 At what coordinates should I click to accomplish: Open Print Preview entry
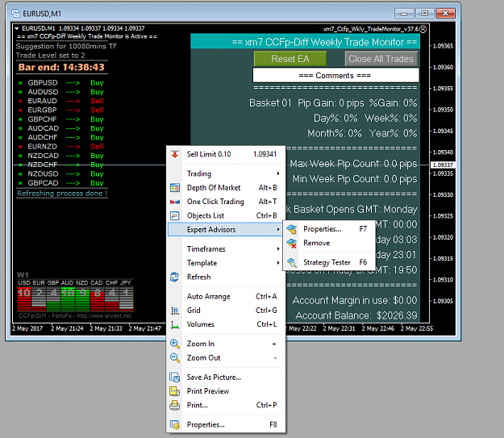pos(226,391)
